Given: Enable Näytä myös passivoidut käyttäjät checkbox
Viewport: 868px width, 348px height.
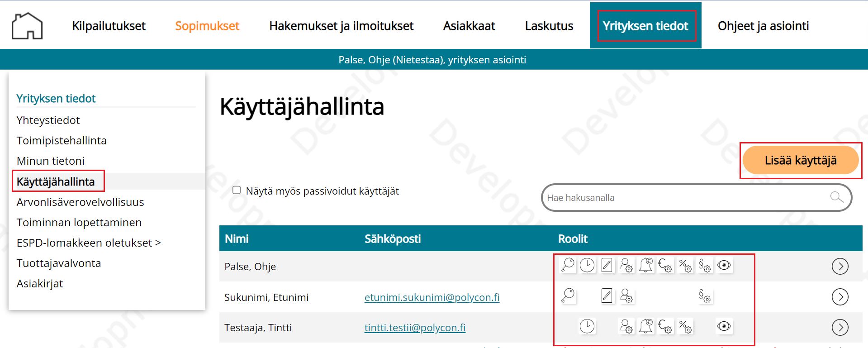Looking at the screenshot, I should 237,190.
